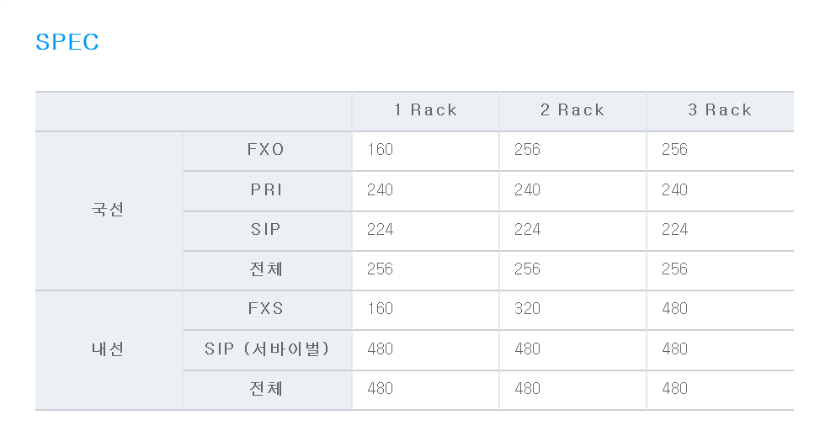
Task: Select the 1 Rack column header
Action: 426,110
